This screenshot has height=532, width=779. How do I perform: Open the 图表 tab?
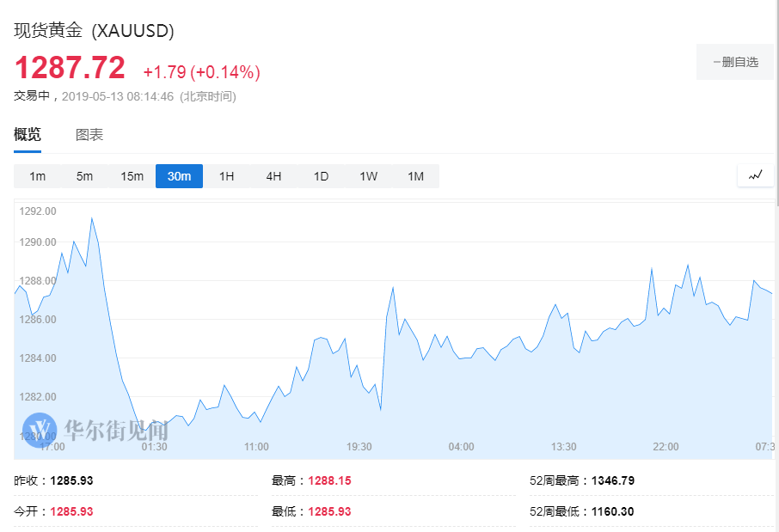[89, 135]
